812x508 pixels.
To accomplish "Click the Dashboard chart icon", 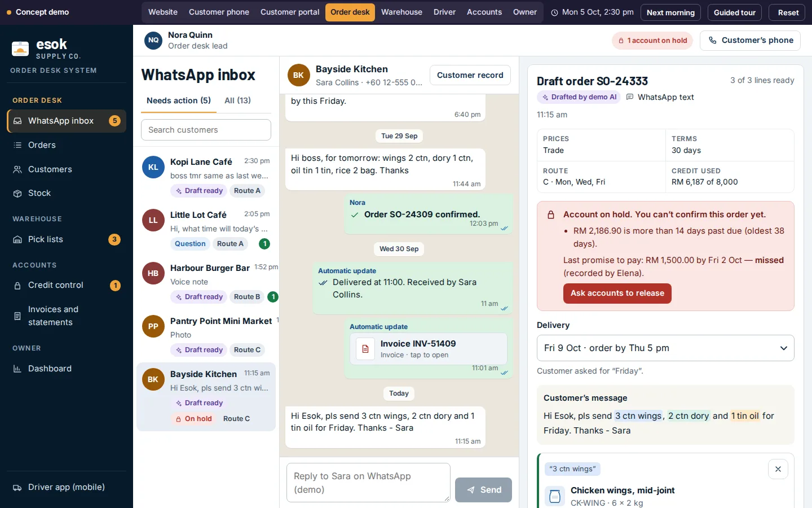I will [x=17, y=369].
